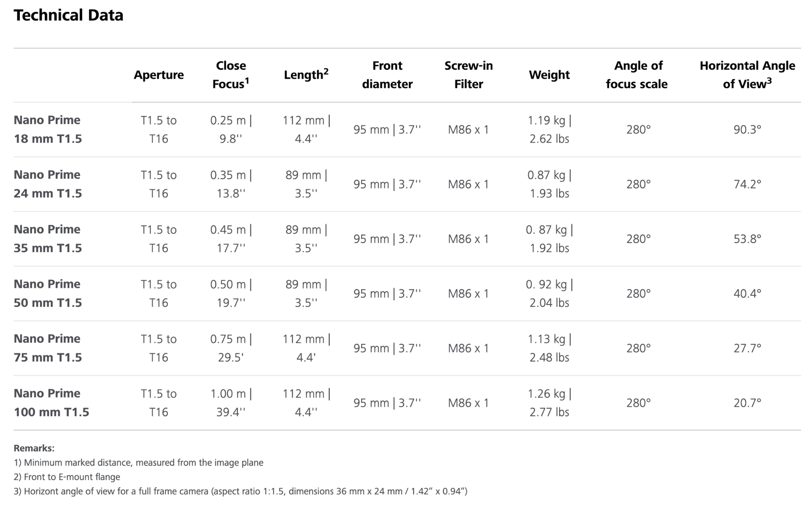The height and width of the screenshot is (507, 812).
Task: Click the 1.00 m close focus cell
Action: pyautogui.click(x=231, y=403)
